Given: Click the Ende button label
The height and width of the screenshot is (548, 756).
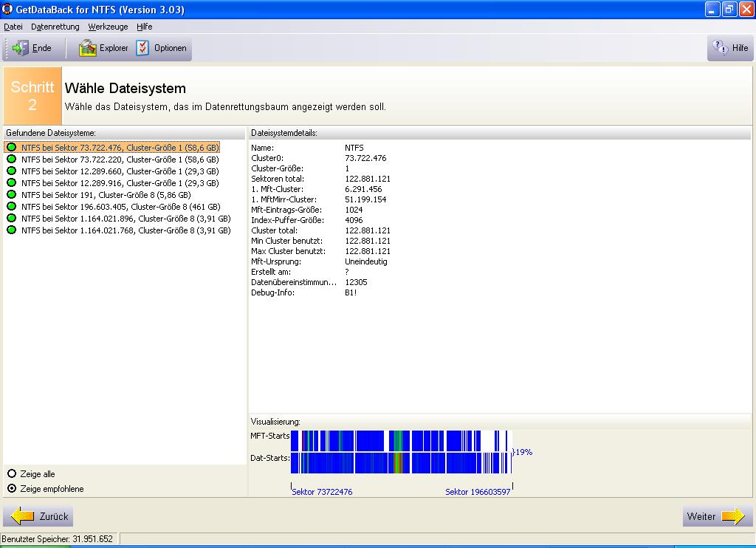Looking at the screenshot, I should (41, 48).
